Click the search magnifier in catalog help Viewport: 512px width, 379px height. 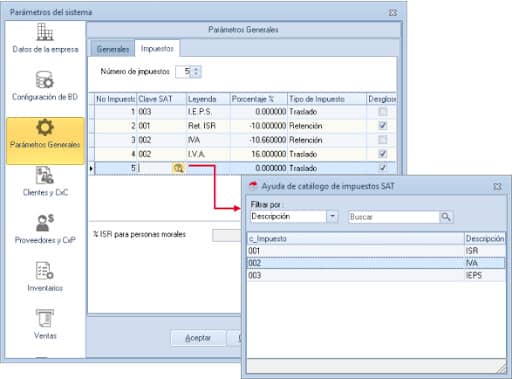446,217
